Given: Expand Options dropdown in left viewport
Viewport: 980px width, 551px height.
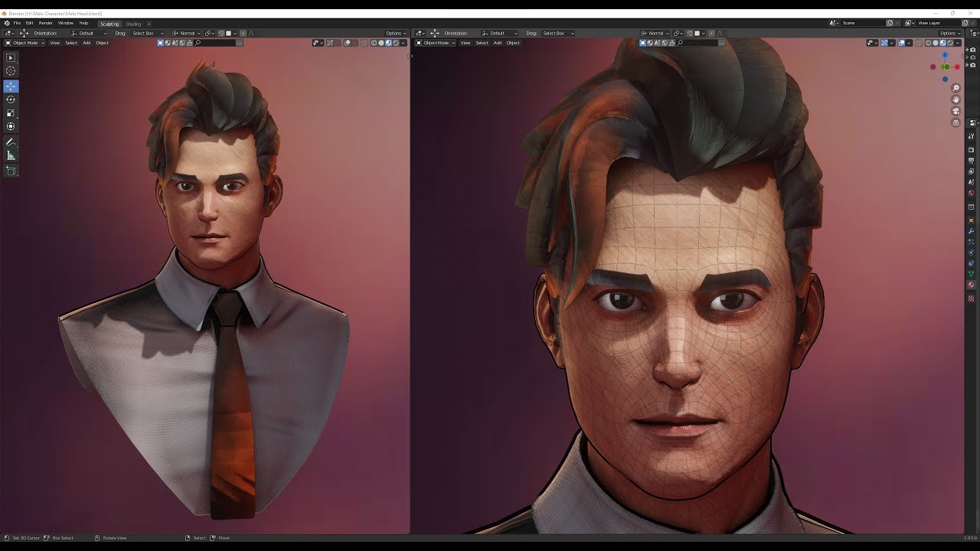Looking at the screenshot, I should 395,33.
